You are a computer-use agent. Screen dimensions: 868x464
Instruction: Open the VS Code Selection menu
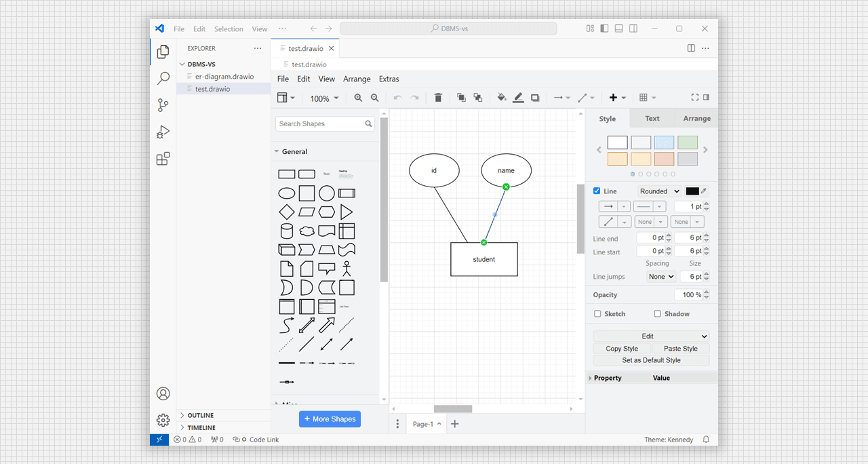point(229,29)
